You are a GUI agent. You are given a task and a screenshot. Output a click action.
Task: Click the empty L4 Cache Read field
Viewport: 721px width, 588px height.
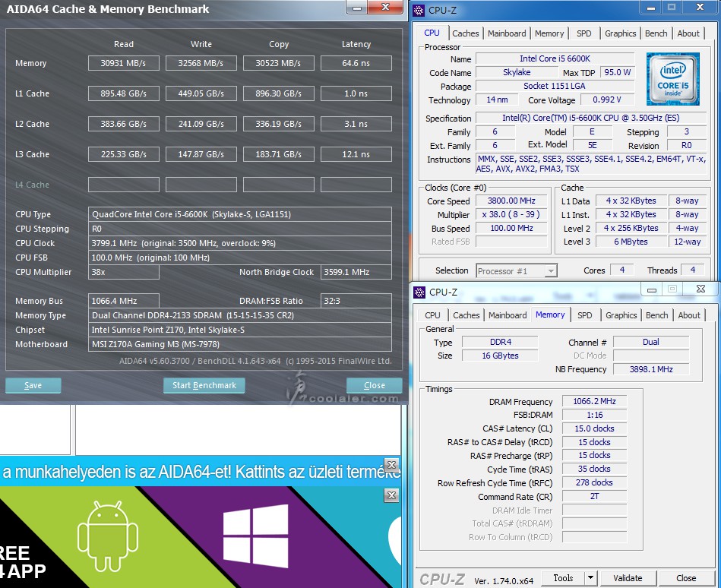[123, 185]
